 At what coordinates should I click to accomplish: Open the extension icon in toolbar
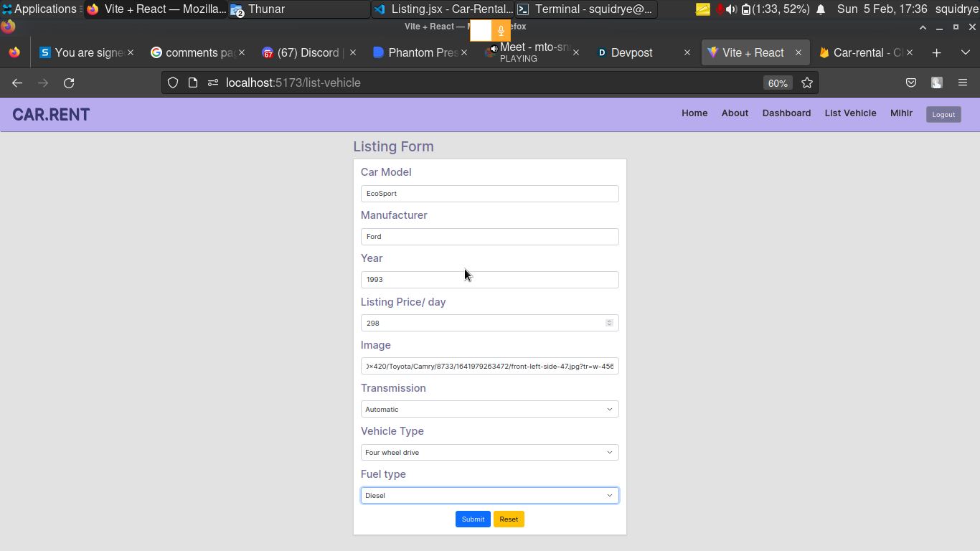(x=937, y=83)
